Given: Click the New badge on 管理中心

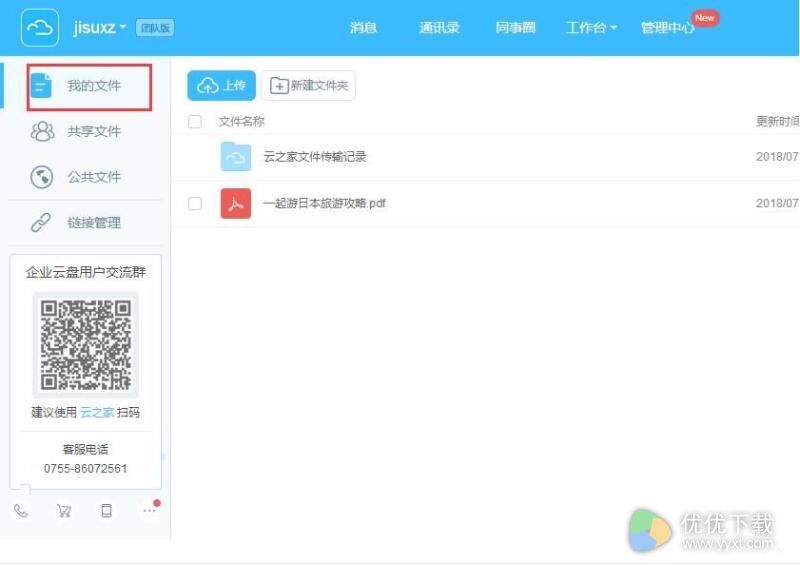Looking at the screenshot, I should pyautogui.click(x=705, y=18).
